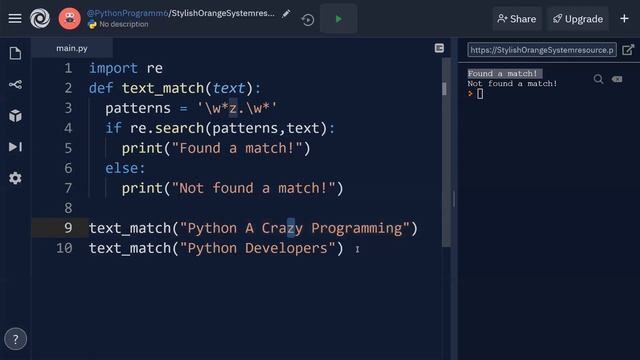This screenshot has height=360, width=640.
Task: Run the code with the green play button
Action: point(338,19)
